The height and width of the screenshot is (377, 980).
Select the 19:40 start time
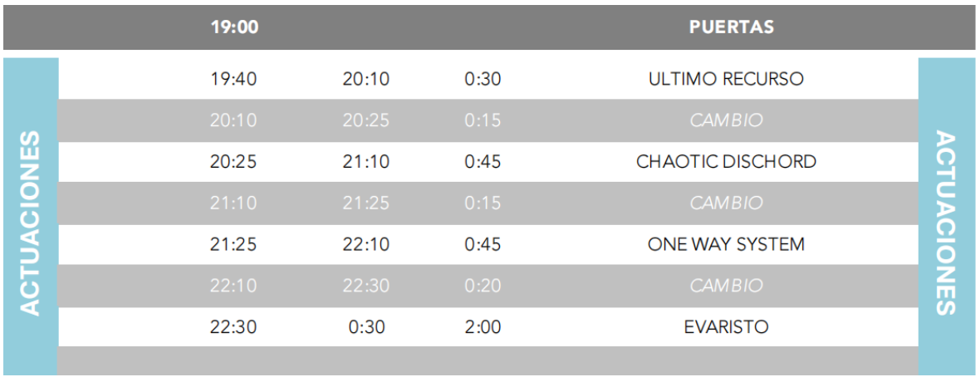[233, 79]
